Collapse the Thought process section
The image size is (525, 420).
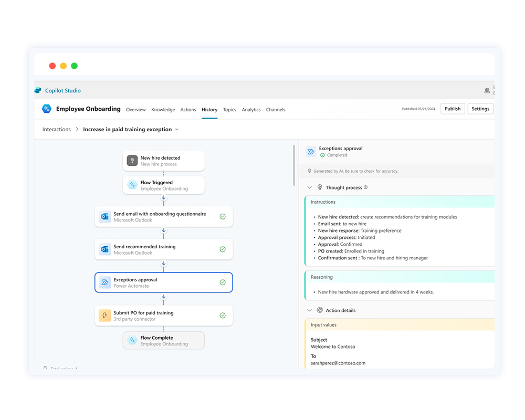click(x=310, y=187)
